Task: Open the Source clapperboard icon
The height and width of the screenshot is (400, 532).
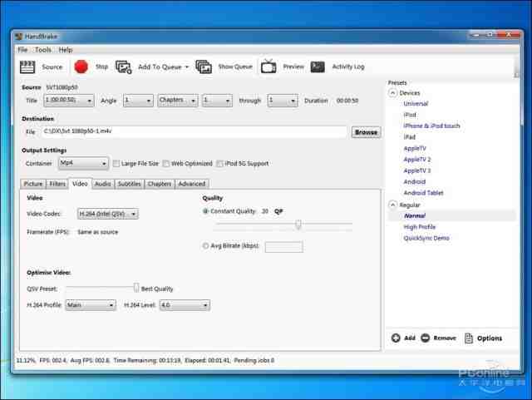Action: tap(27, 67)
